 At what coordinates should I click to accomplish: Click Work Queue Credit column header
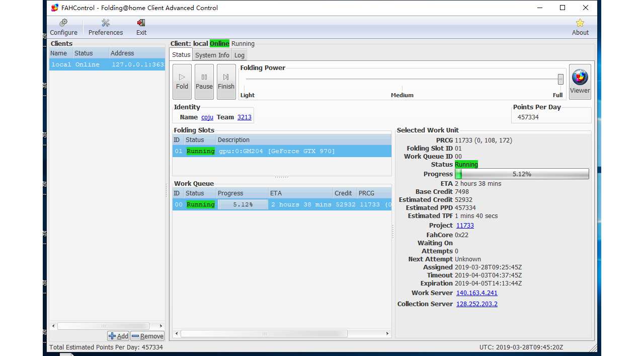(345, 193)
